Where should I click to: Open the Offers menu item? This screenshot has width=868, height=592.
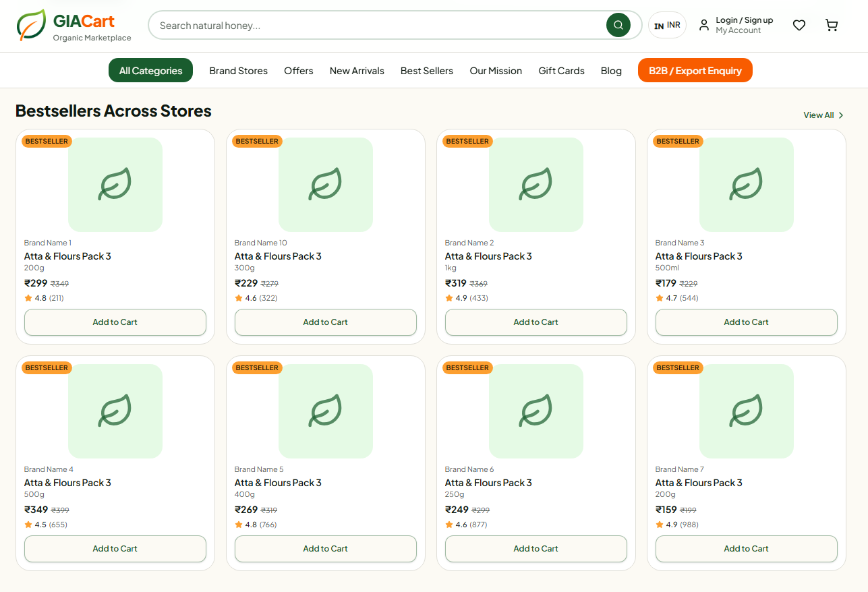coord(299,71)
